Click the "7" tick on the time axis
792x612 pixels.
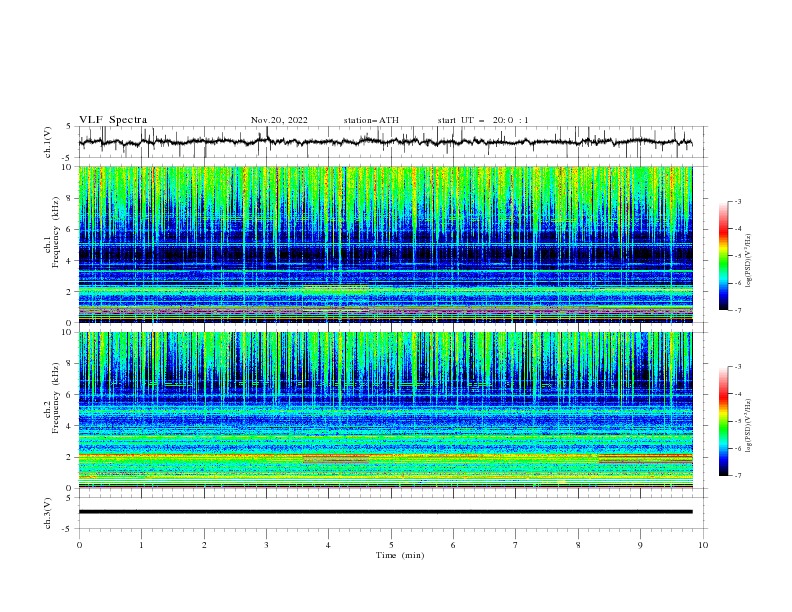click(516, 545)
